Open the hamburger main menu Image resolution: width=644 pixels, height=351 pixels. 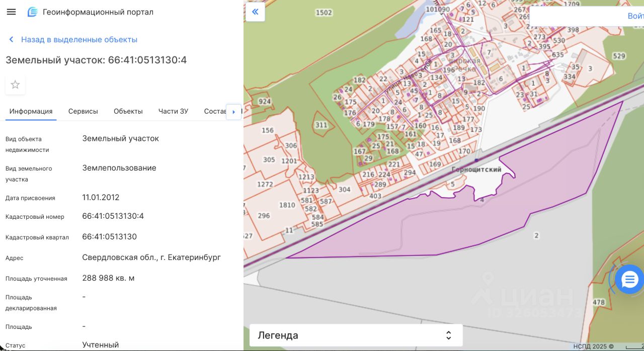11,12
